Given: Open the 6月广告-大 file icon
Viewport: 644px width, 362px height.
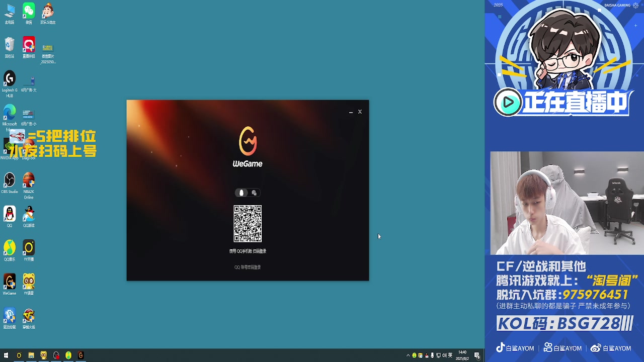Looking at the screenshot, I should coord(29,83).
